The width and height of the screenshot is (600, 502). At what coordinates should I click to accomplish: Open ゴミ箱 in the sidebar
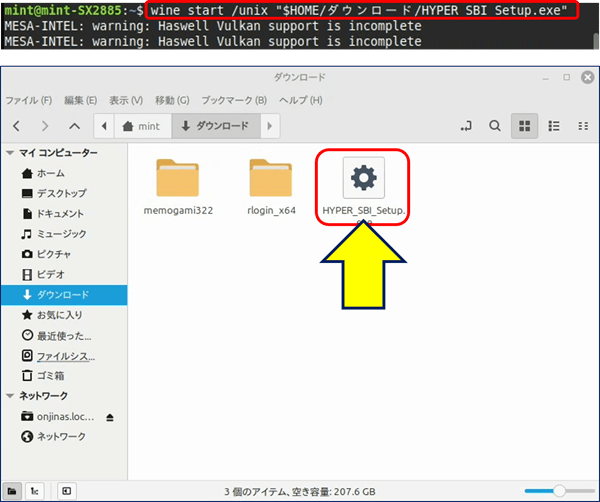64,376
